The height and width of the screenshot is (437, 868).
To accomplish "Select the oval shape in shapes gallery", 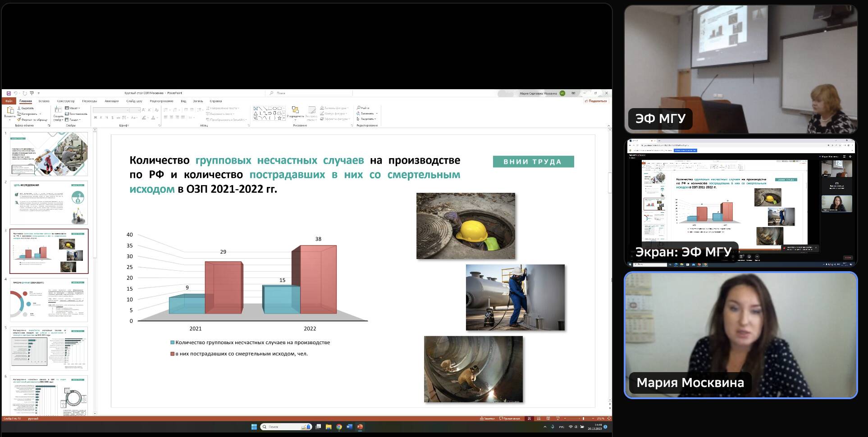I will 275,108.
